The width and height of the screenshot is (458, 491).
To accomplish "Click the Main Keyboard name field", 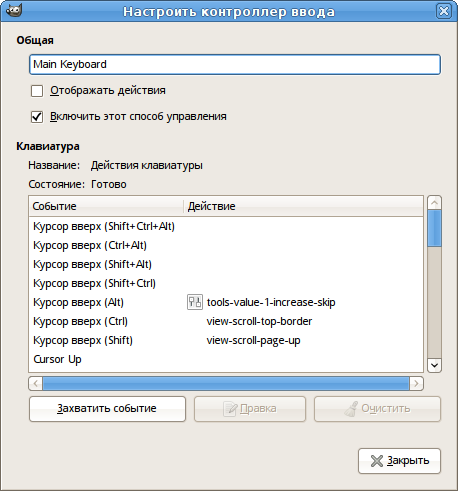I will click(x=235, y=64).
